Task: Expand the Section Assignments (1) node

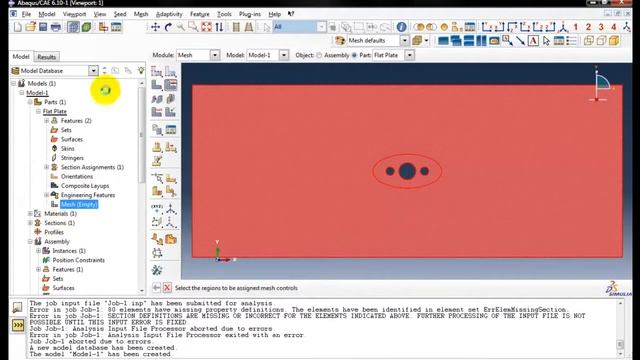Action: click(x=47, y=167)
